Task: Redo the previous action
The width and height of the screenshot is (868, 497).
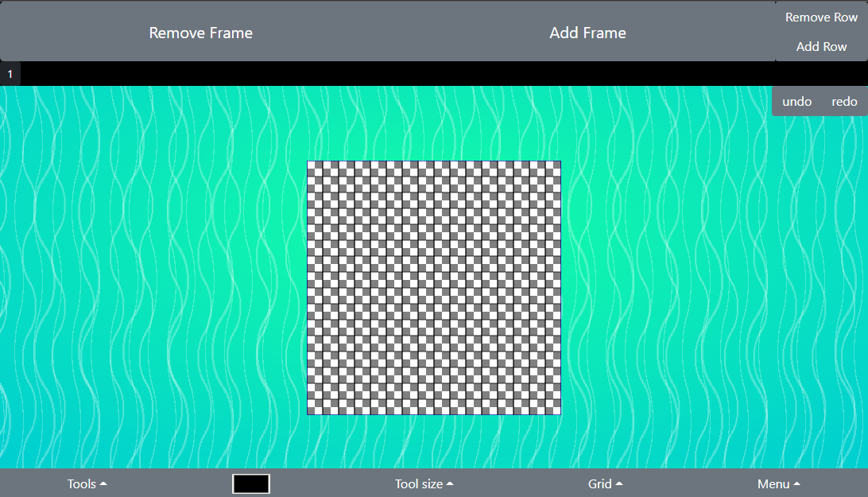Action: click(844, 102)
